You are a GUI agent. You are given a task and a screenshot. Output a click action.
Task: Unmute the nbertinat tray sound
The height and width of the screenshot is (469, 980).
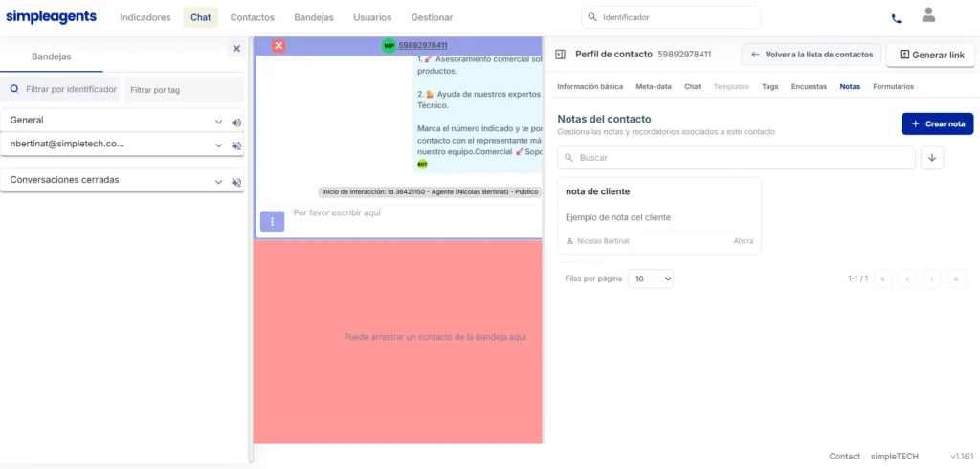236,145
